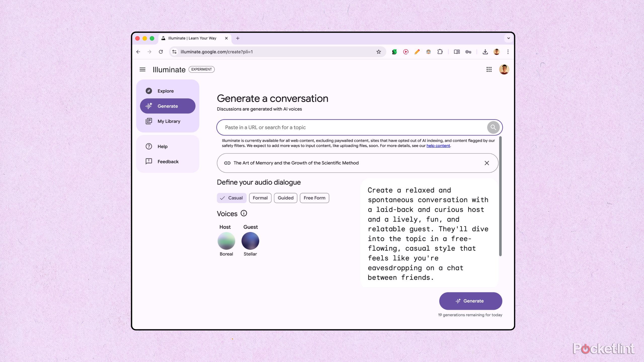Select the Free Form dialogue style
Viewport: 644px width, 362px height.
coord(314,198)
